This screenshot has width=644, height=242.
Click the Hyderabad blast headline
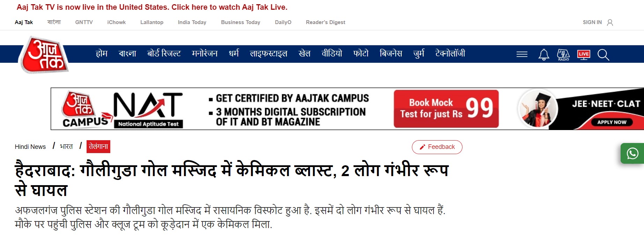pos(231,180)
